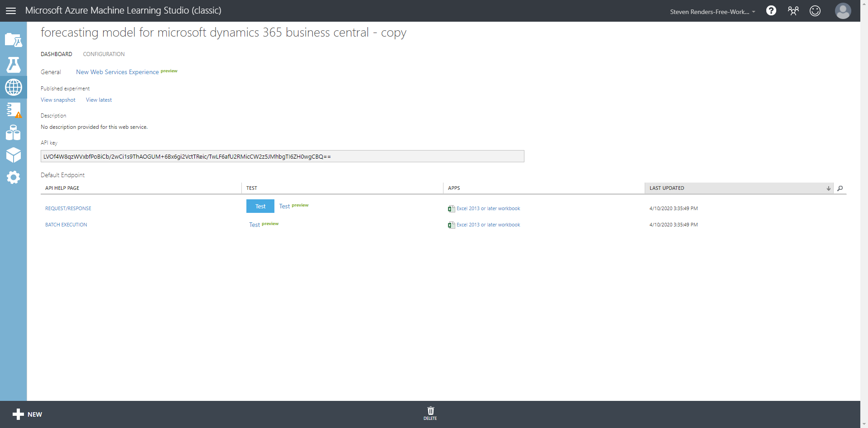868x428 pixels.
Task: Click the Excel icon in Batch Execution row
Action: coord(451,225)
